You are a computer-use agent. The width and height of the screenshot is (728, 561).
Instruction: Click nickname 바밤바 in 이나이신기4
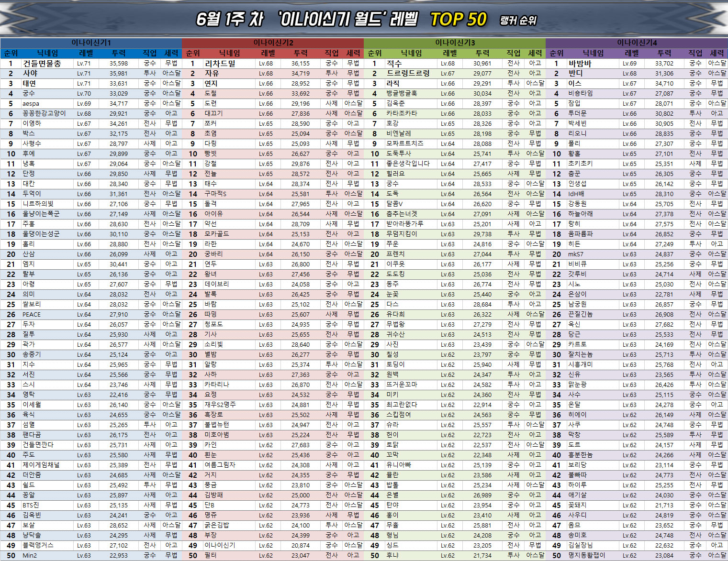[x=580, y=64]
